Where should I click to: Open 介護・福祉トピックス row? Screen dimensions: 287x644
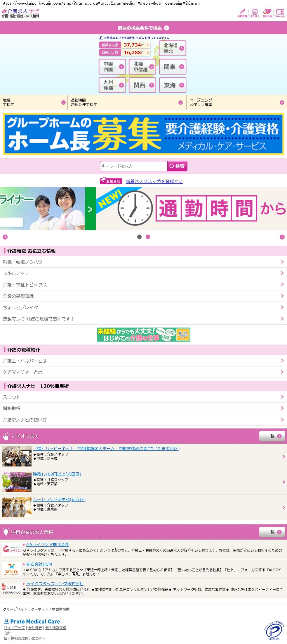pyautogui.click(x=143, y=285)
